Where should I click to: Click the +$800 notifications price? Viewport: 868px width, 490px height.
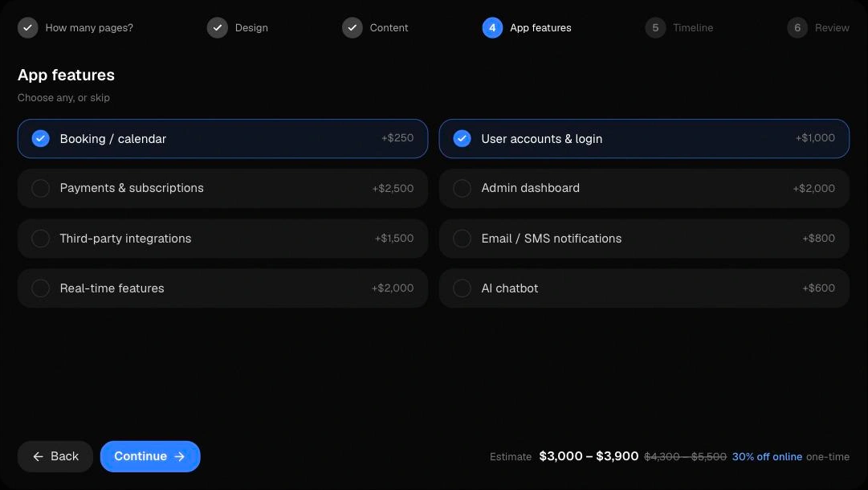818,238
